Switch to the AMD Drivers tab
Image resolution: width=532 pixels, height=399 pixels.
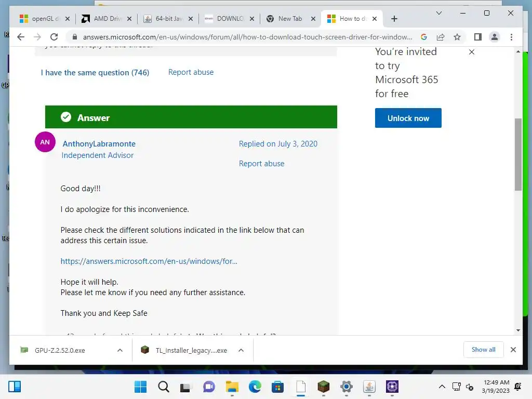point(101,19)
